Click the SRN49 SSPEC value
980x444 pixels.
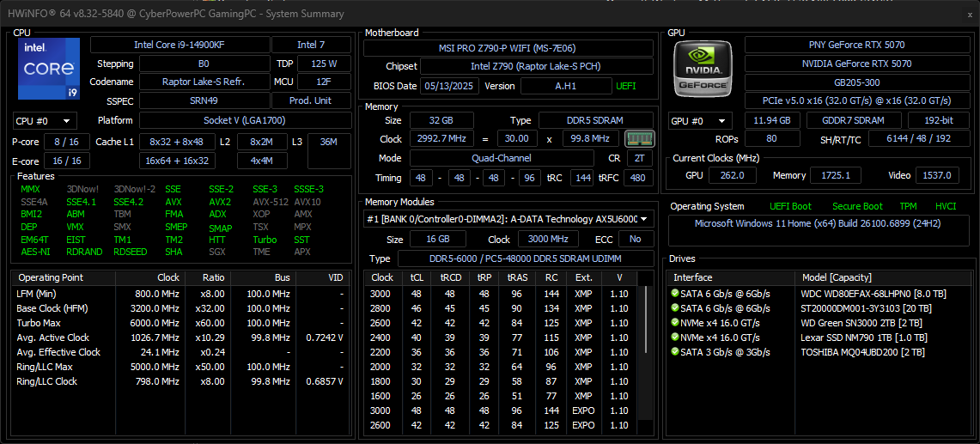[204, 100]
